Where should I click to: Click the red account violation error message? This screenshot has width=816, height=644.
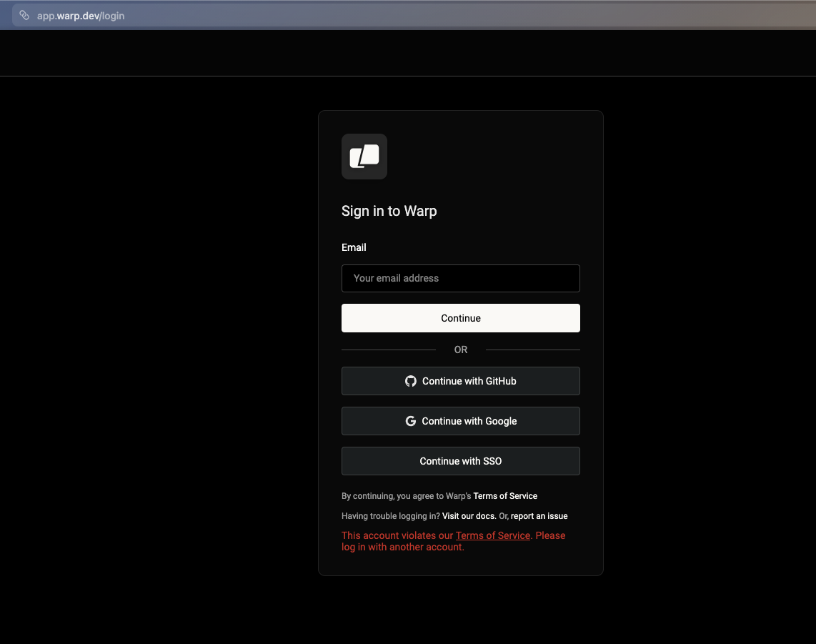tap(453, 542)
